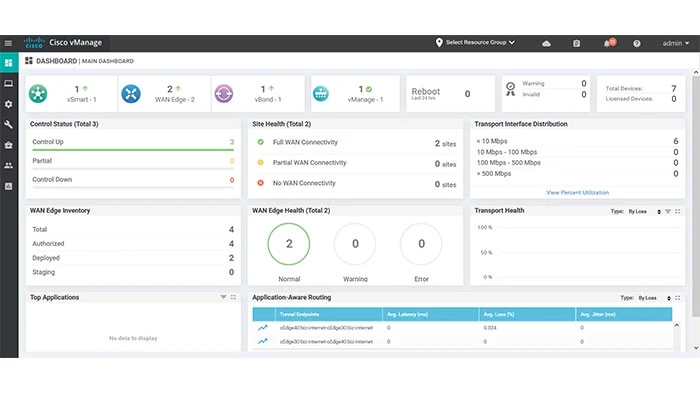Change Application-Aware Routing type dropdown
Image resolution: width=700 pixels, height=394 pixels.
tap(654, 298)
